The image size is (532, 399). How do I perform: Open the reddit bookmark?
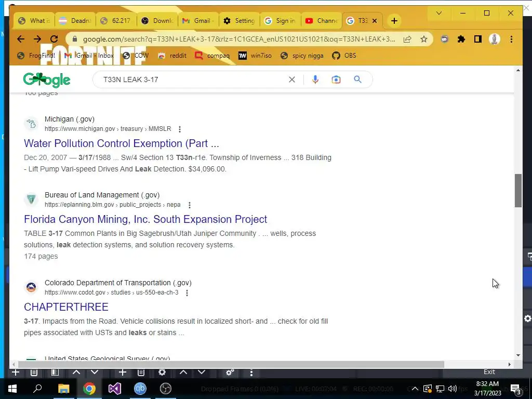click(172, 55)
